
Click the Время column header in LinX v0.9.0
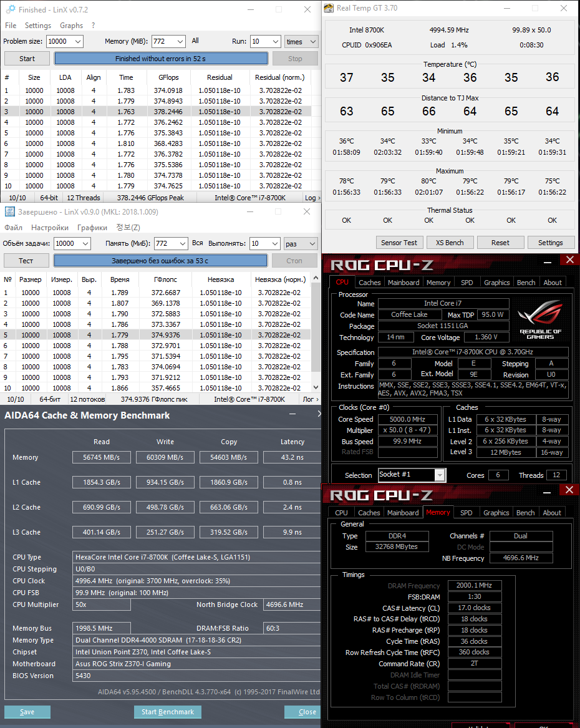(120, 279)
